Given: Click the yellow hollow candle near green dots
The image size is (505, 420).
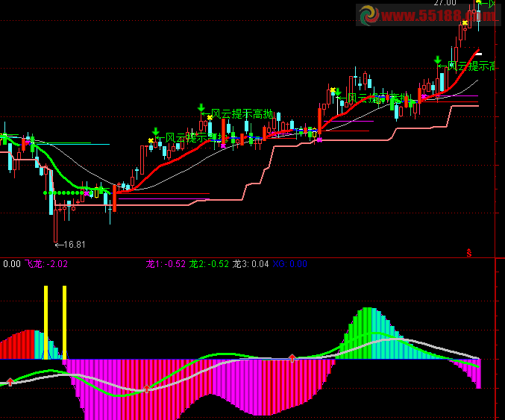Looking at the screenshot, I should [96, 194].
